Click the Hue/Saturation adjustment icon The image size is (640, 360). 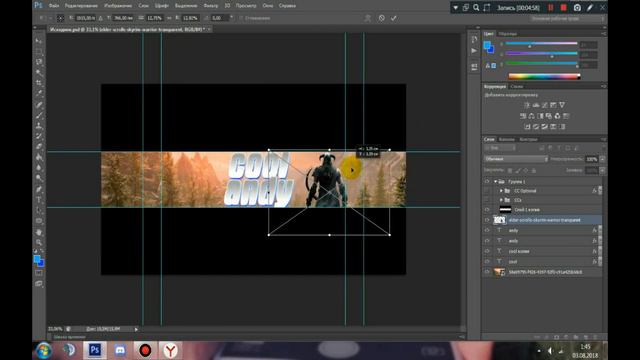click(x=523, y=116)
